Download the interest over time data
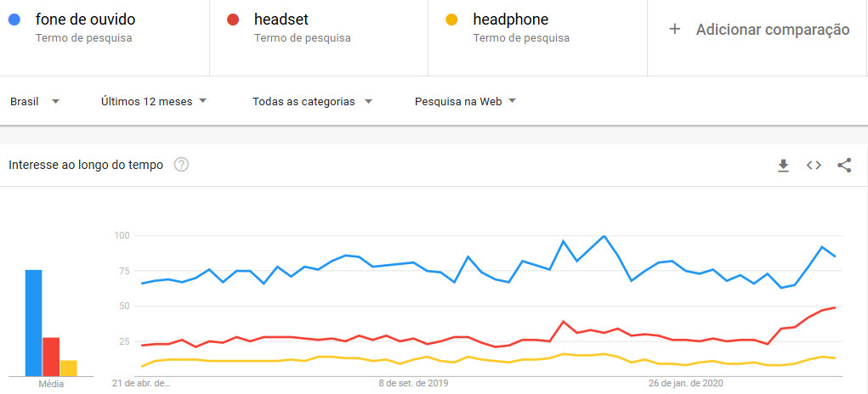This screenshot has height=394, width=868. pyautogui.click(x=783, y=166)
